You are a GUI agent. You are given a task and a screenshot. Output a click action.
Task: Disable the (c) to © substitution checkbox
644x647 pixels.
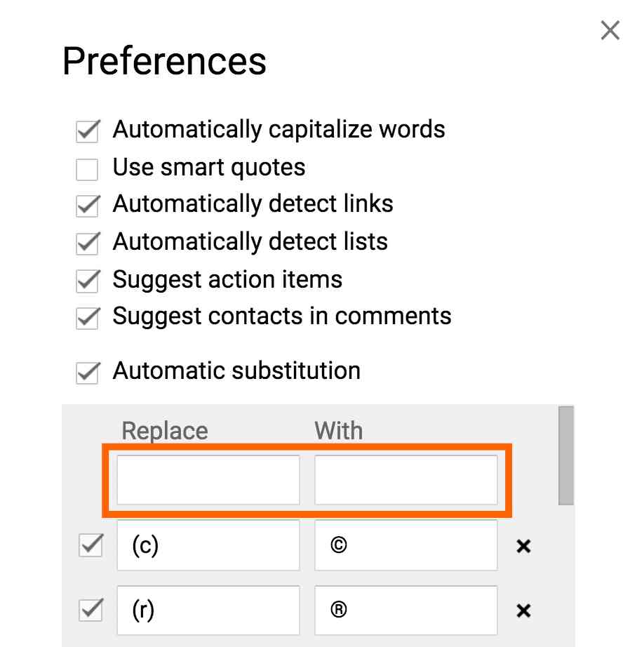click(x=89, y=546)
